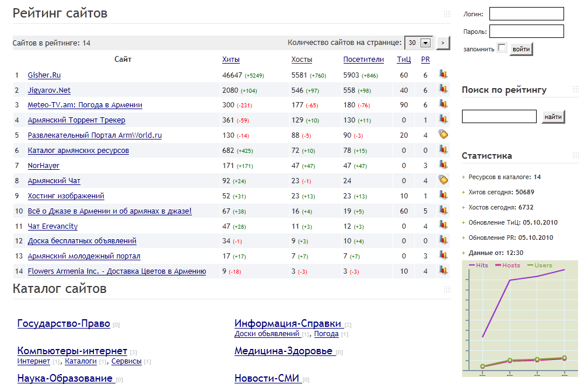
Task: Click lock icon for ArmWorld.ru portal
Action: [443, 135]
